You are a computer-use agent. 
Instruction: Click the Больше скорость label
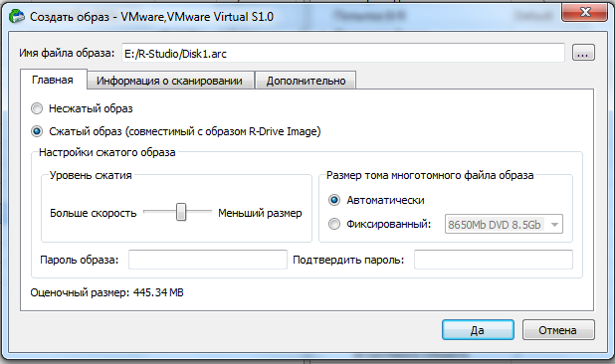[x=94, y=213]
